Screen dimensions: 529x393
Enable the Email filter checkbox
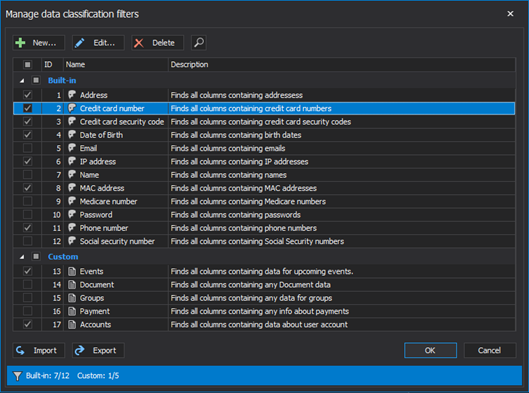point(28,148)
